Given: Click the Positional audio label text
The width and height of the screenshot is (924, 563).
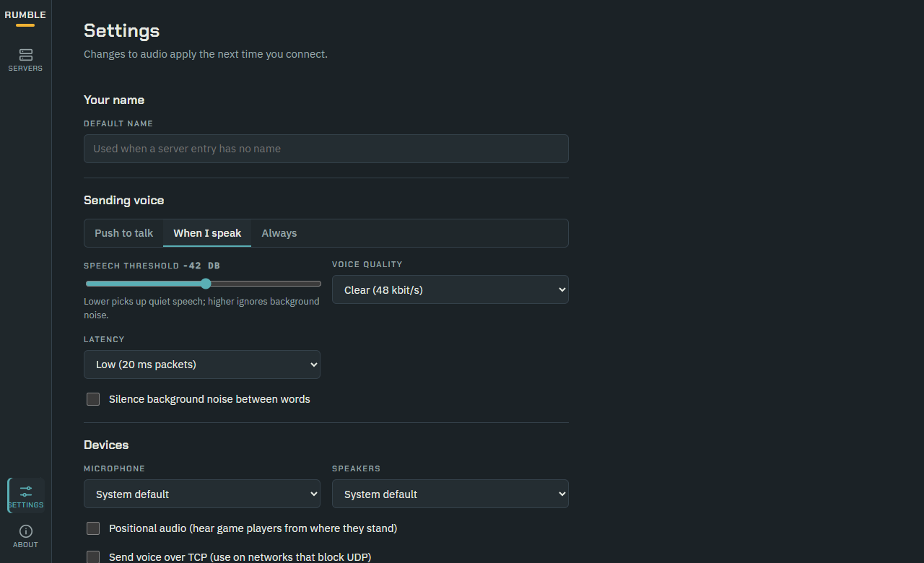Looking at the screenshot, I should [253, 528].
